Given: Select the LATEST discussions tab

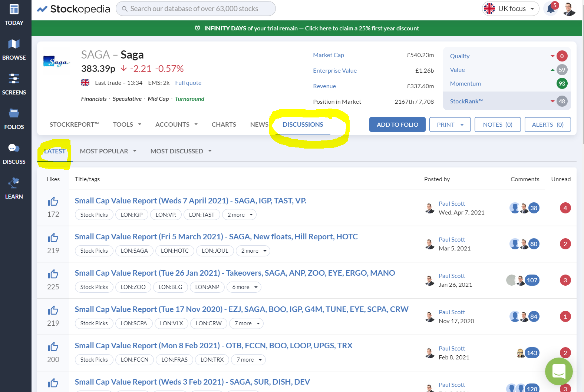Looking at the screenshot, I should coord(55,151).
